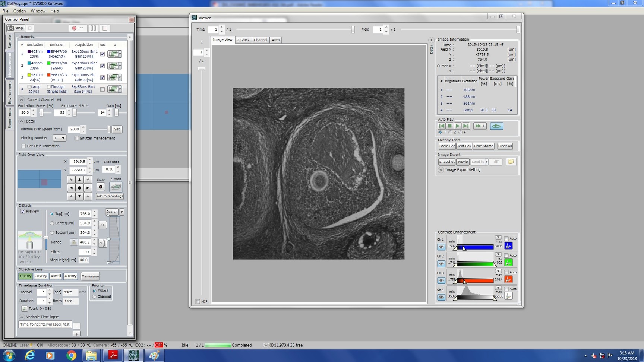
Task: Enable the MIP checkbox
Action: click(x=198, y=302)
